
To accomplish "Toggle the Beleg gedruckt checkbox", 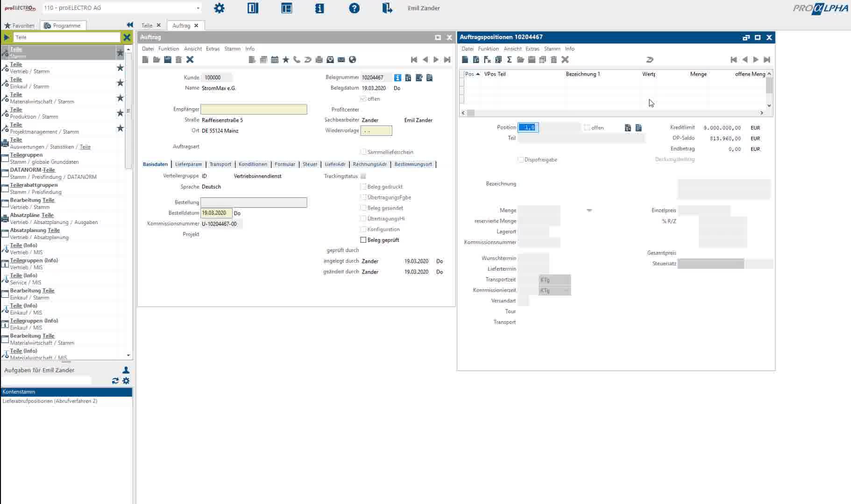I will [363, 186].
